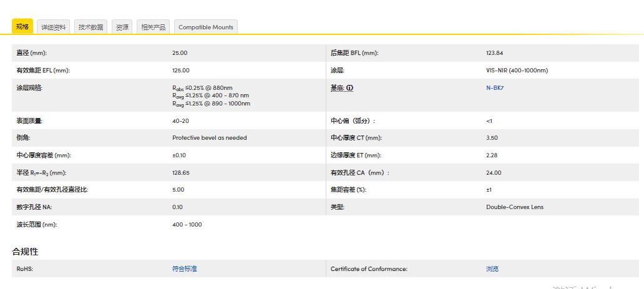Click the 半径 R1=-R2 value 128.65
This screenshot has width=644, height=289.
pyautogui.click(x=181, y=173)
